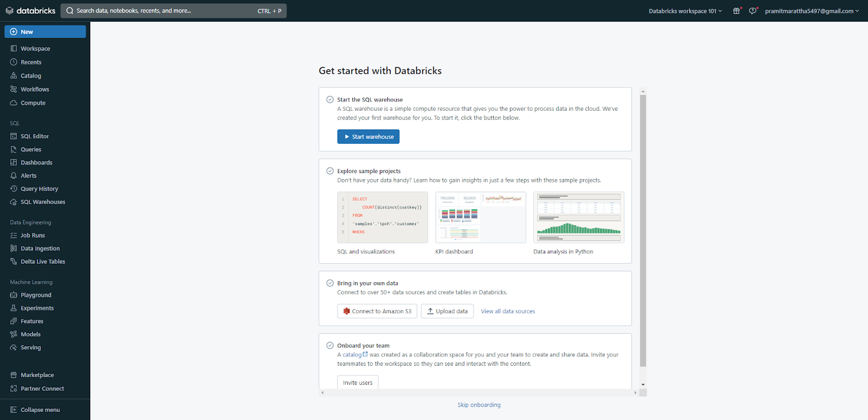Click the Databricks logo icon
868x420 pixels.
(9, 11)
